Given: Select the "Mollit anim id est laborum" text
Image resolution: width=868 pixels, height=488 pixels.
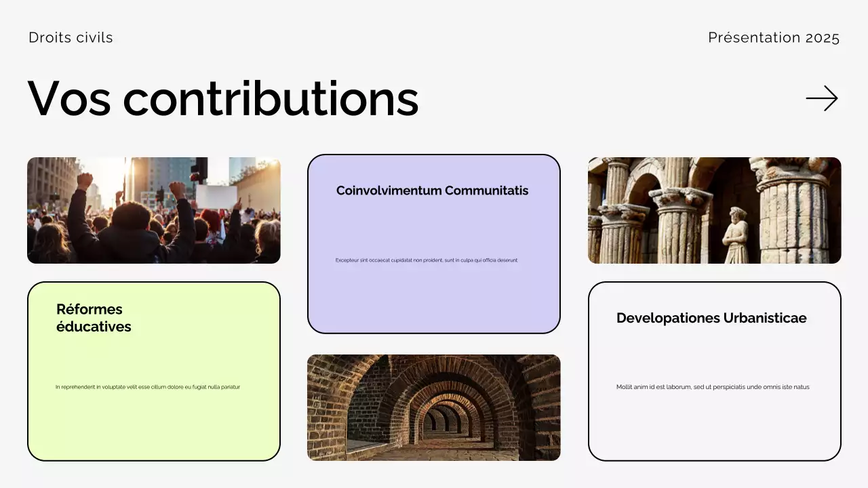Looking at the screenshot, I should pos(713,387).
